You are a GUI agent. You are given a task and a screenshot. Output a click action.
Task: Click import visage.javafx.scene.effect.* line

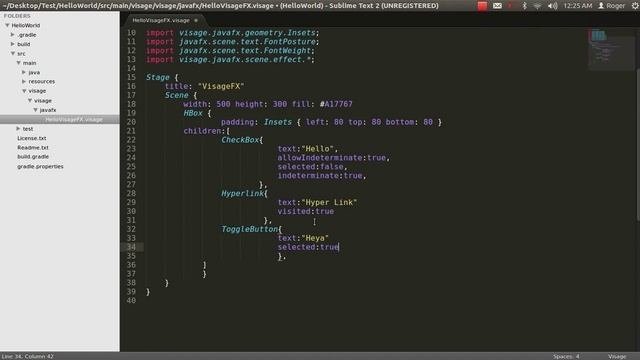(230, 60)
